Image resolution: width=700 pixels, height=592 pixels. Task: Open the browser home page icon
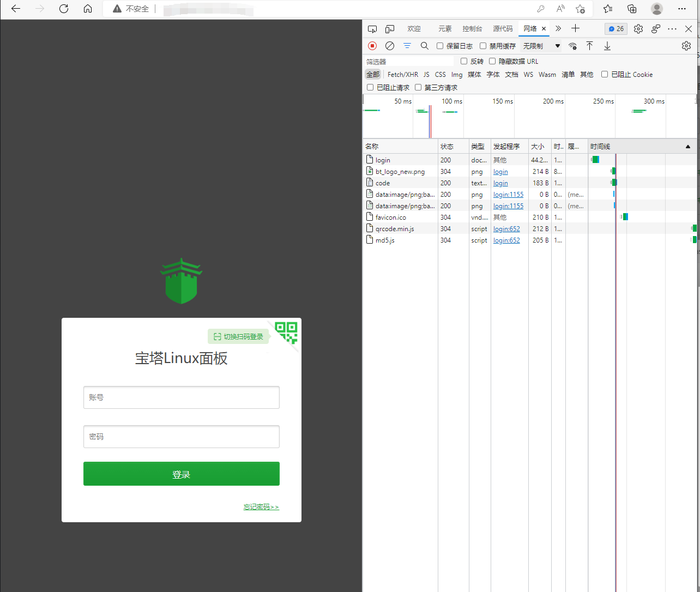(88, 9)
